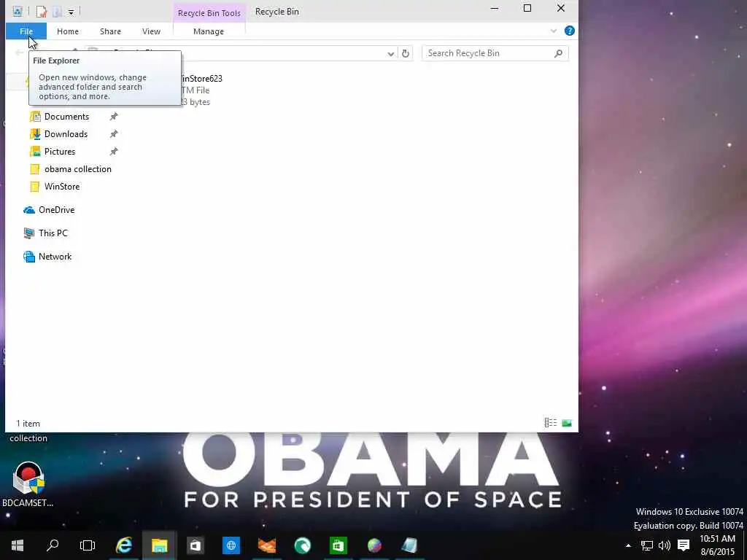Open Task View on taskbar
747x560 pixels.
pos(88,545)
